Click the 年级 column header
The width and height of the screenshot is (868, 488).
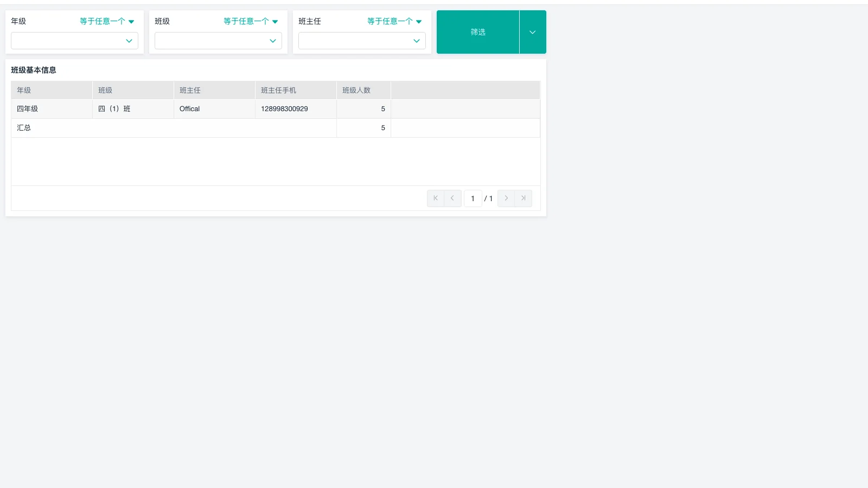pos(24,90)
